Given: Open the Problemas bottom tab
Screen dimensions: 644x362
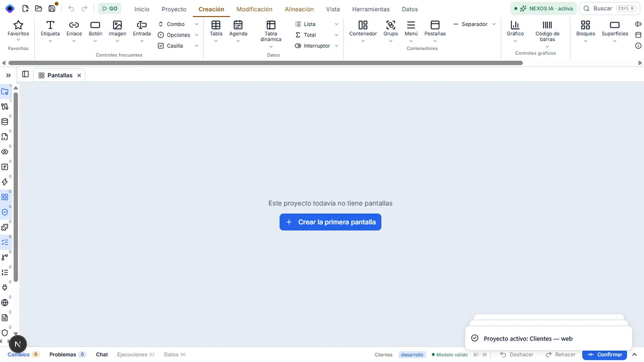Looking at the screenshot, I should [x=68, y=354].
